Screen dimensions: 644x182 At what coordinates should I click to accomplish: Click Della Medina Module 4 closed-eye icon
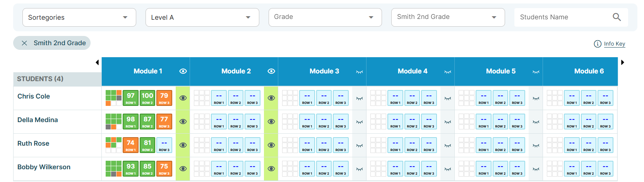click(x=448, y=122)
